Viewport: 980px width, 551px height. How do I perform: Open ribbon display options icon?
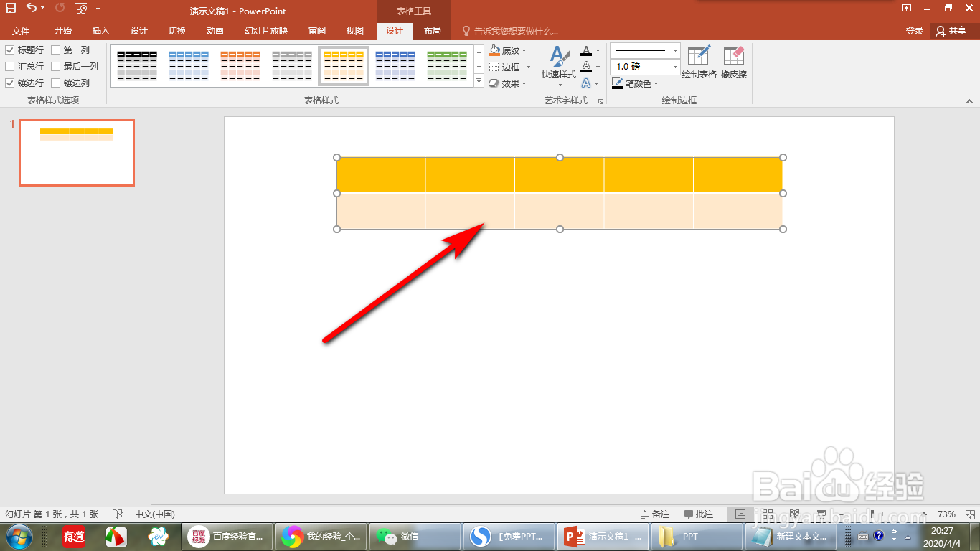907,9
